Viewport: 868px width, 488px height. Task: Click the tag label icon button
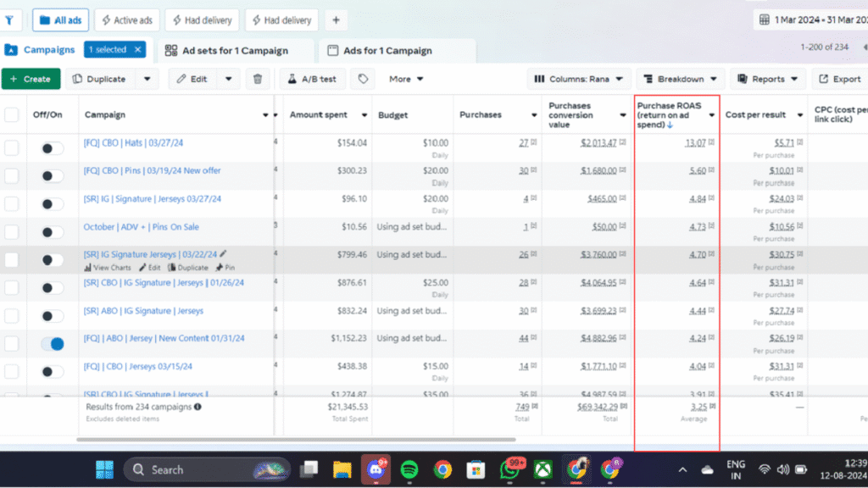(x=363, y=79)
